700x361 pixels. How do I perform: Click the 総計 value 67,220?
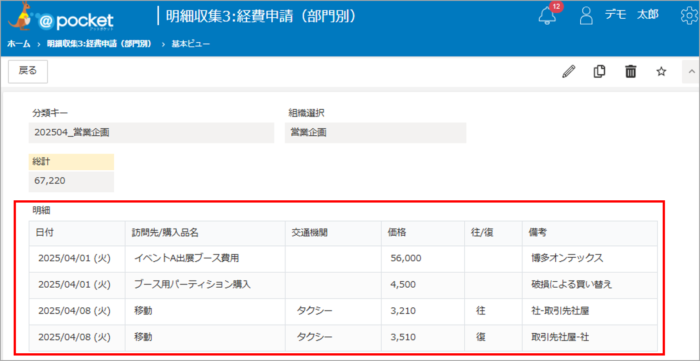(71, 182)
